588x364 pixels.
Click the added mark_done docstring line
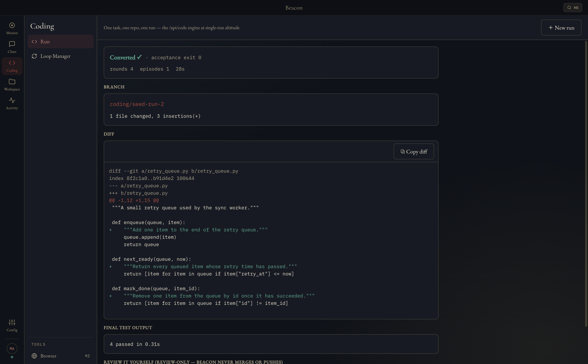coord(212,296)
